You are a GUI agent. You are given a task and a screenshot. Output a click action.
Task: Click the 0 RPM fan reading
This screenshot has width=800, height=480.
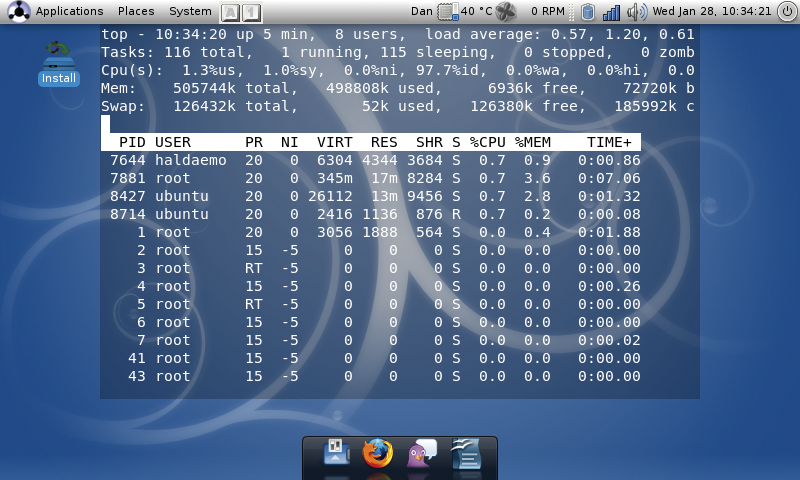(x=547, y=11)
